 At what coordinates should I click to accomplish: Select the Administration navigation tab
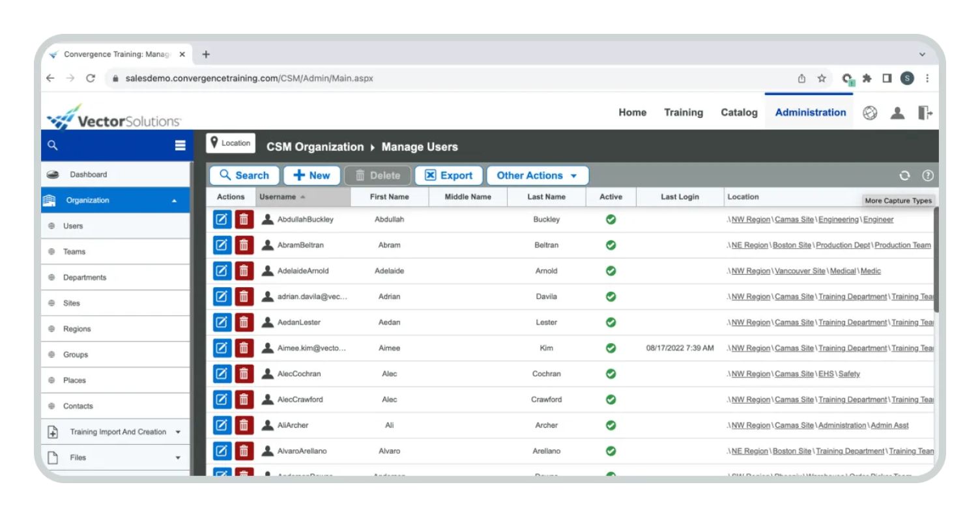click(811, 113)
